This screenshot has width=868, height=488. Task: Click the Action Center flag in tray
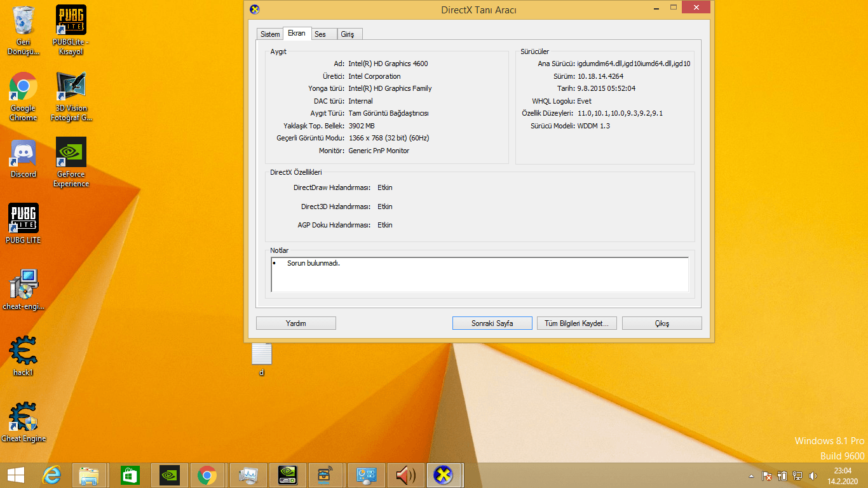click(x=767, y=476)
